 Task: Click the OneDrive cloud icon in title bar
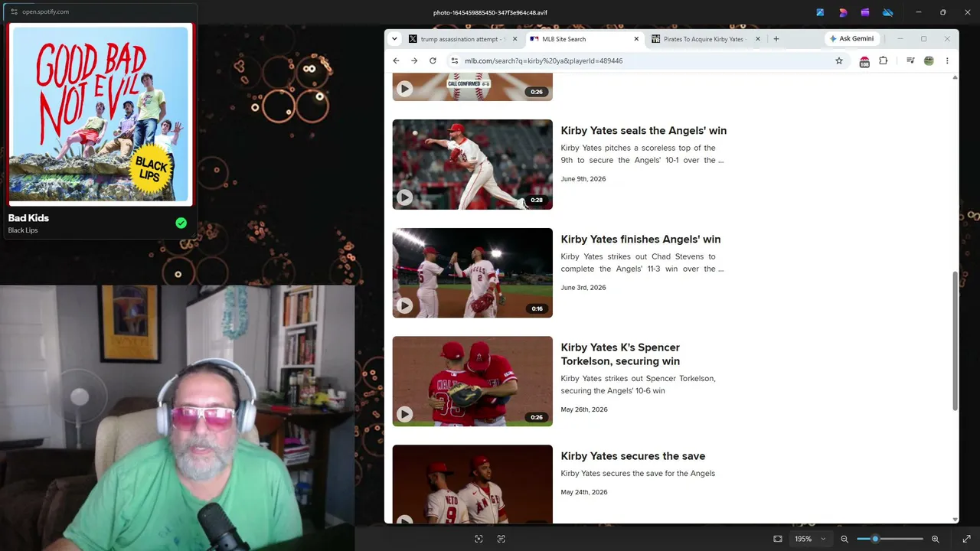pyautogui.click(x=888, y=12)
